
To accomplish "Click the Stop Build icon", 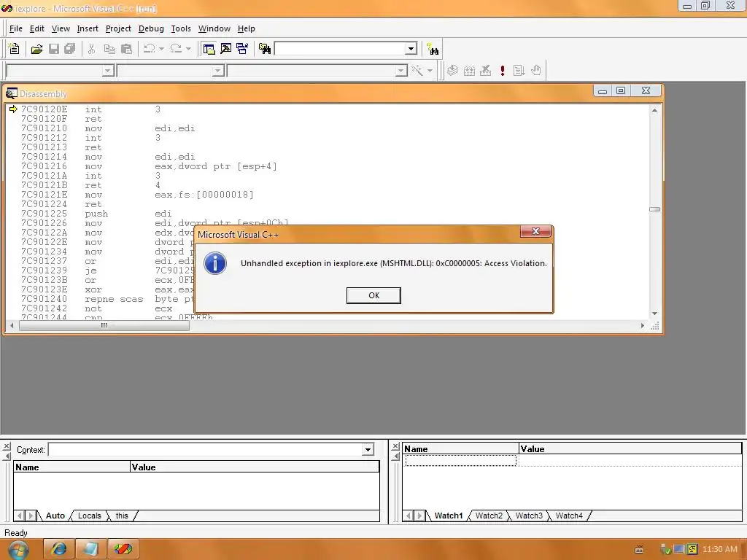I will [x=485, y=71].
